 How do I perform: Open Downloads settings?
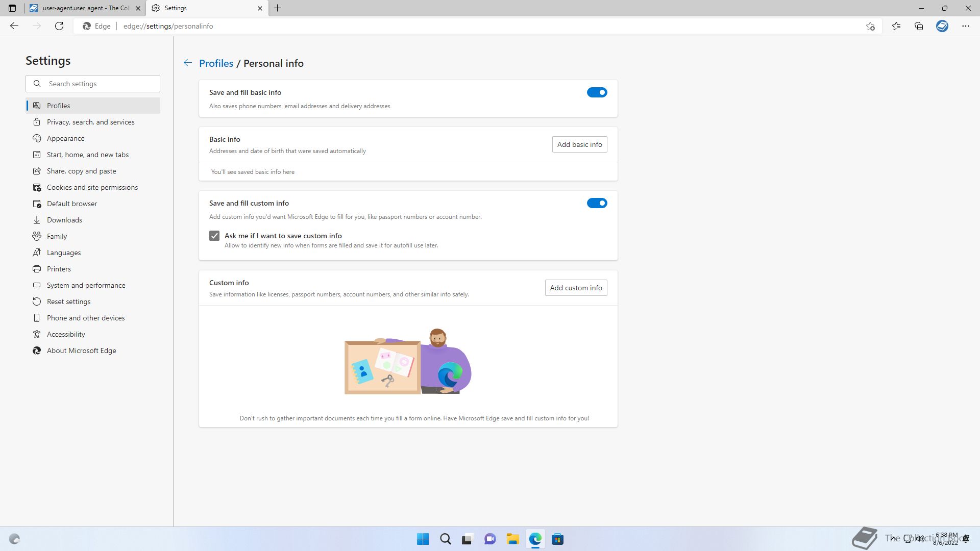click(93, 220)
